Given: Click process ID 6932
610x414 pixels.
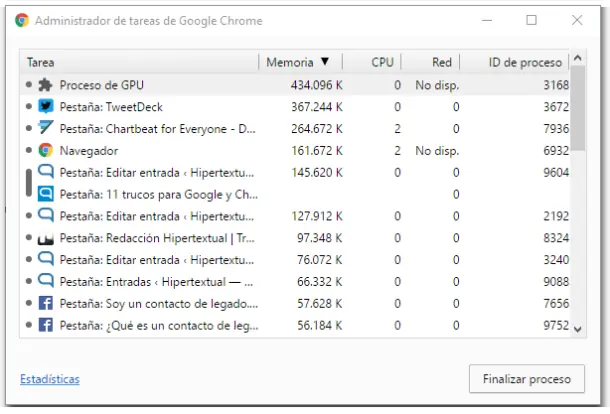Looking at the screenshot, I should 556,150.
